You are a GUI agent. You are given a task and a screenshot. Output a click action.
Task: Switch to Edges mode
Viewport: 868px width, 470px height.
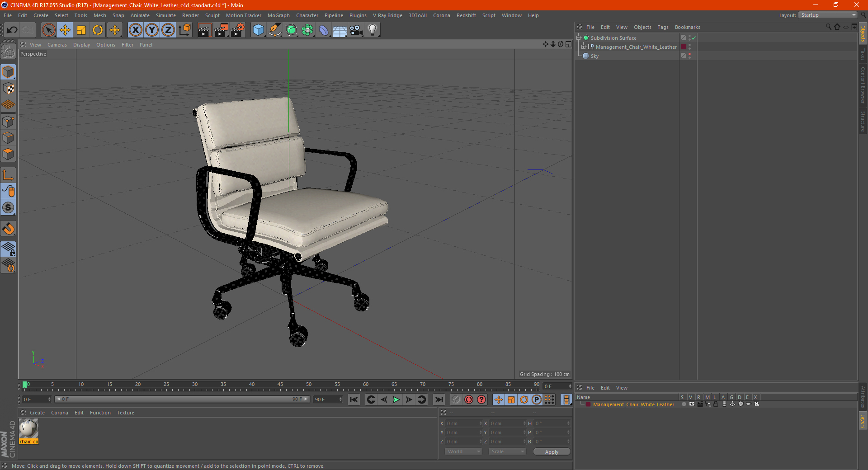click(x=8, y=138)
